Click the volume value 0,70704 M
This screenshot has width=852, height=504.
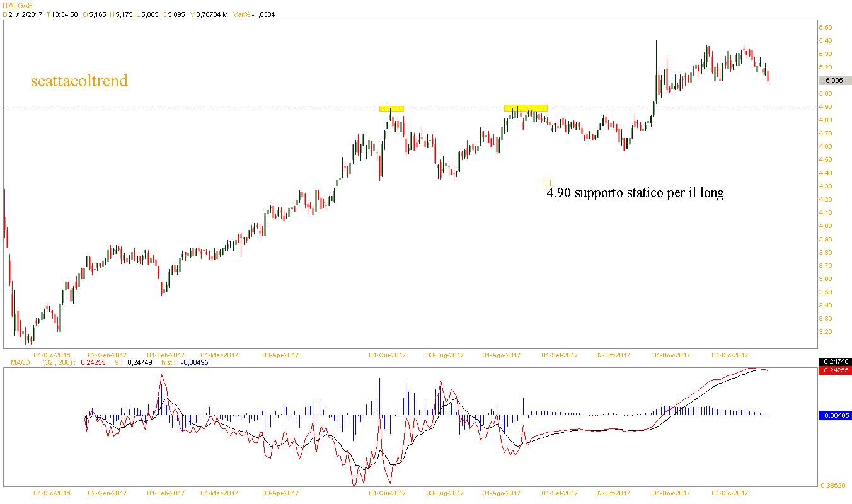tap(210, 14)
